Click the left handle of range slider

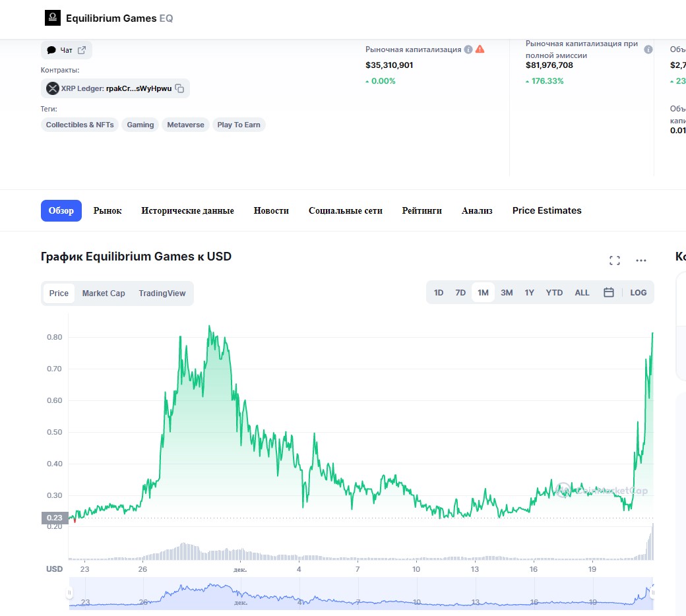pos(69,593)
